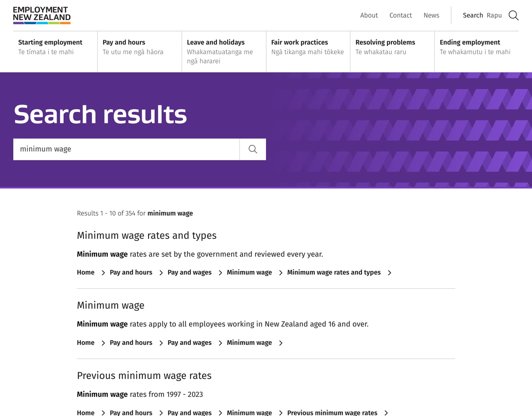Open header search magnifier icon

[x=513, y=15]
